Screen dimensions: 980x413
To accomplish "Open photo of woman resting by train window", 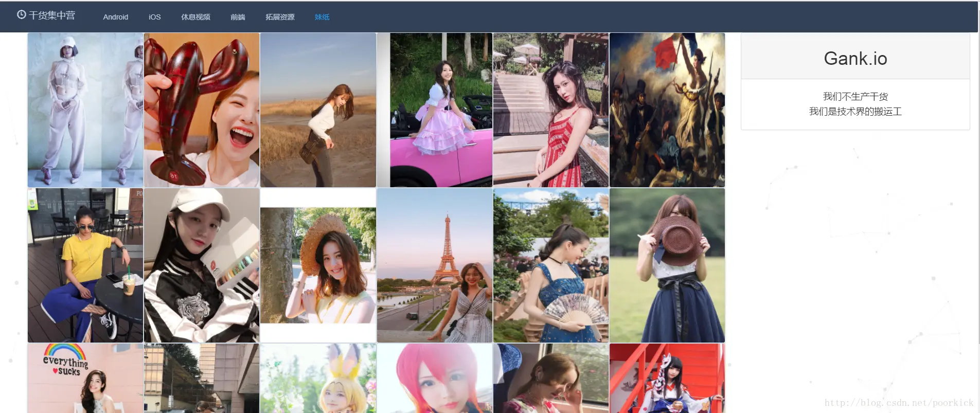I will coord(551,378).
